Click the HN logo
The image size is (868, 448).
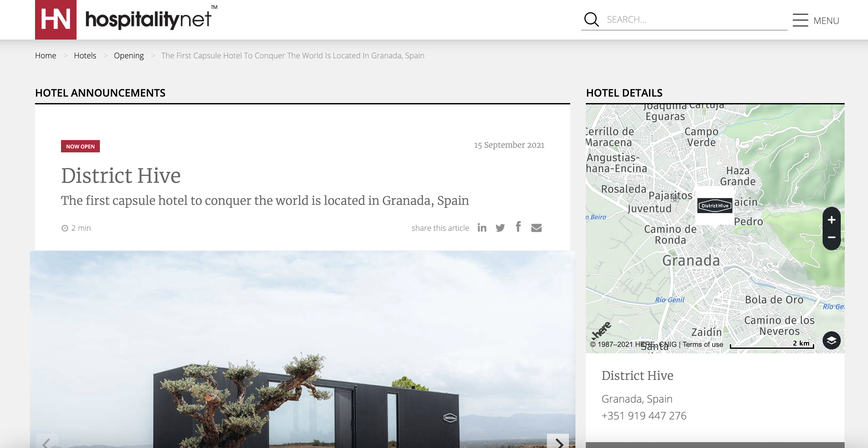pyautogui.click(x=55, y=19)
